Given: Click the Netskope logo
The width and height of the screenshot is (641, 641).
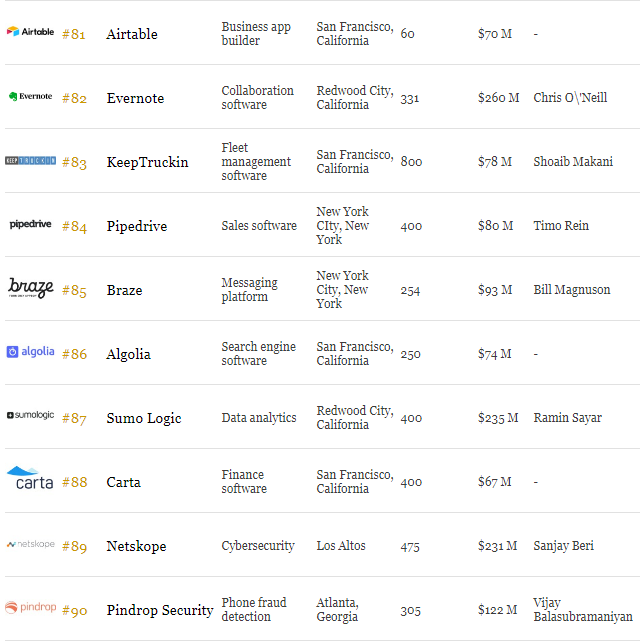Looking at the screenshot, I should point(31,544).
